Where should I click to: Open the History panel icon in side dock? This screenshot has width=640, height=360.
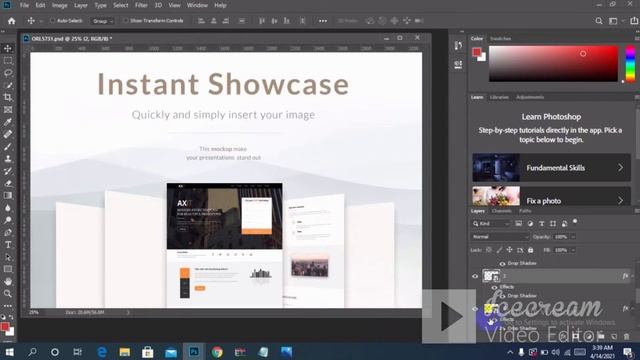pos(458,45)
